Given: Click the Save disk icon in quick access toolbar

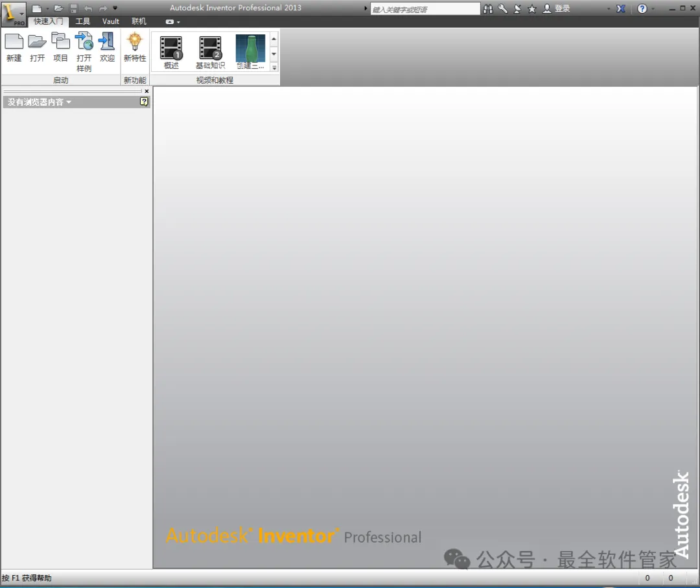Looking at the screenshot, I should coord(74,8).
